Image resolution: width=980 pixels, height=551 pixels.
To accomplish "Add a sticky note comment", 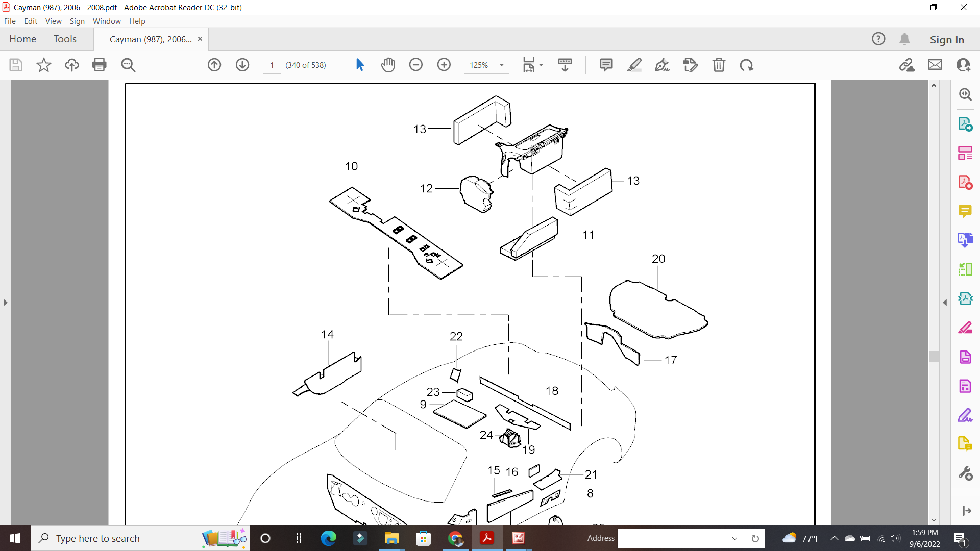I will point(606,65).
